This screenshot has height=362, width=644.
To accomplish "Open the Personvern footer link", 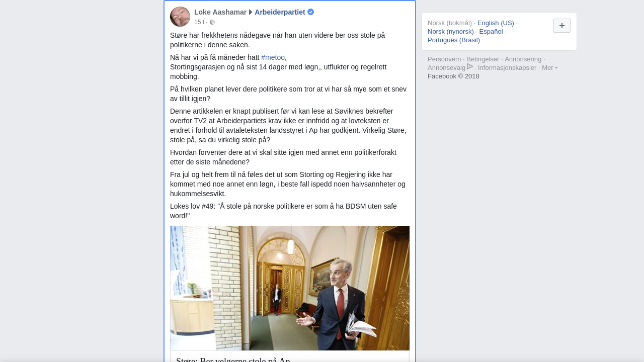I will tap(444, 59).
